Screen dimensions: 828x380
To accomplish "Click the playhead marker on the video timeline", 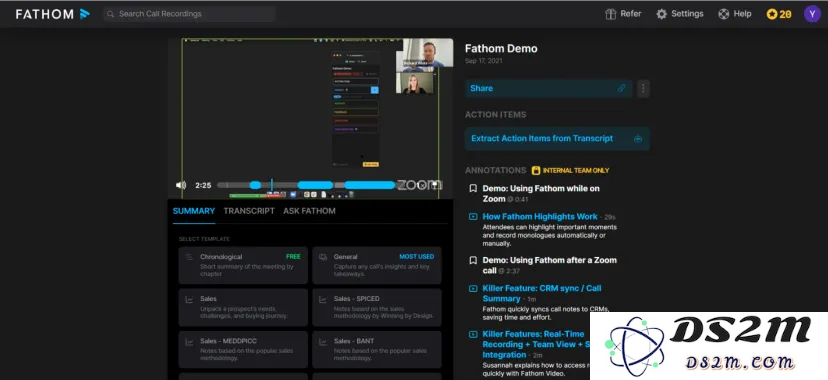I will [271, 185].
